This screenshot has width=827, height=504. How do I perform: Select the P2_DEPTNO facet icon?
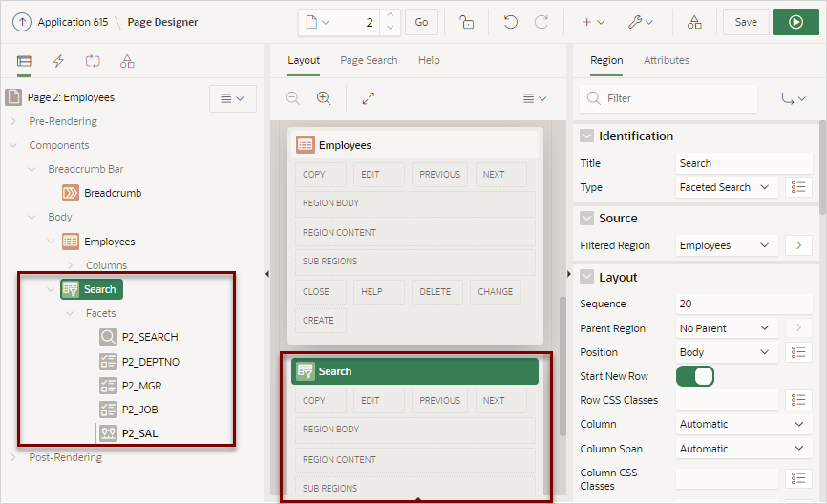pyautogui.click(x=108, y=362)
